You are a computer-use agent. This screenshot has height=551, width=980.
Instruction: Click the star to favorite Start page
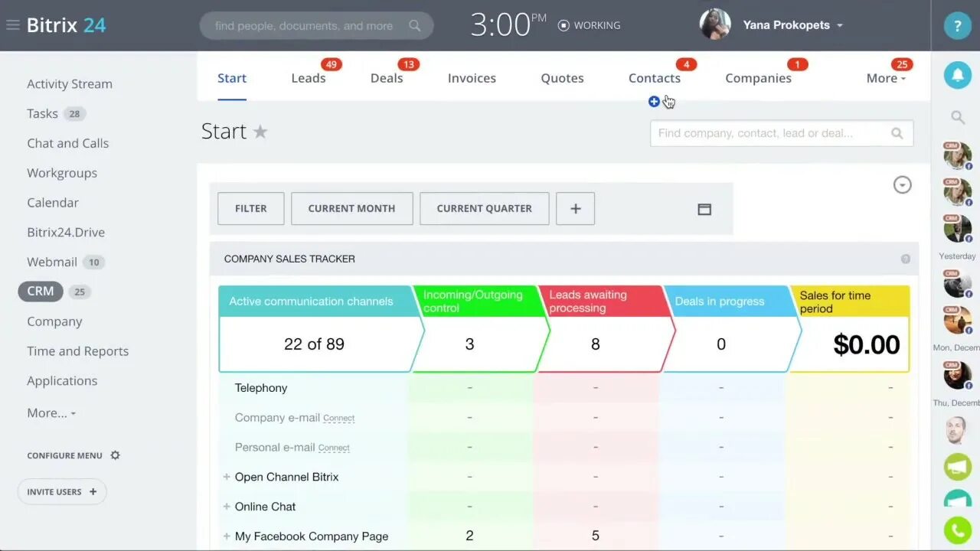click(260, 132)
